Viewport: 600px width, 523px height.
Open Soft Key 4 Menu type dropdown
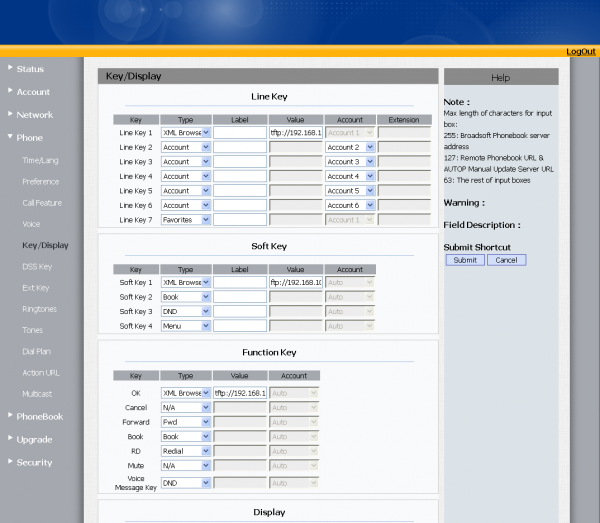[186, 326]
